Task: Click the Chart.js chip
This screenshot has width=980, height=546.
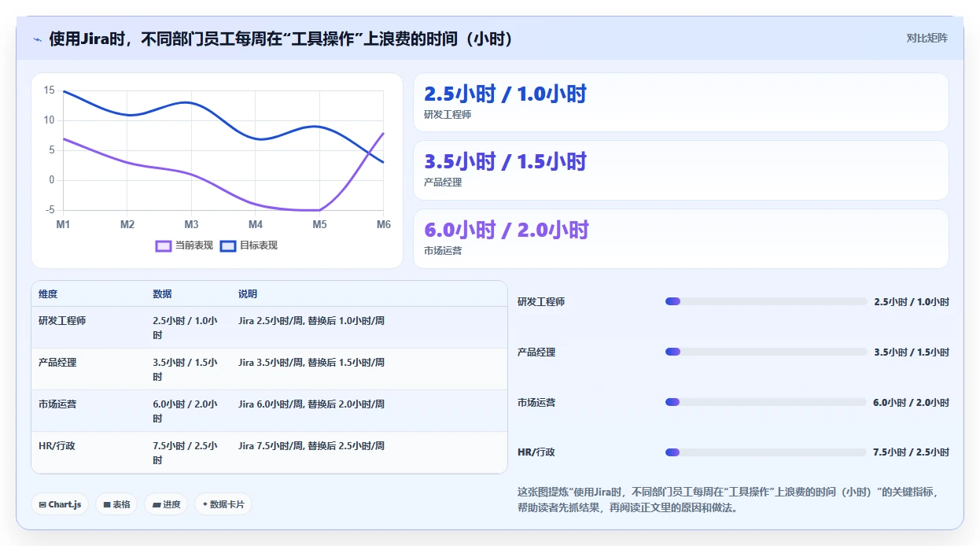Action: [x=60, y=504]
